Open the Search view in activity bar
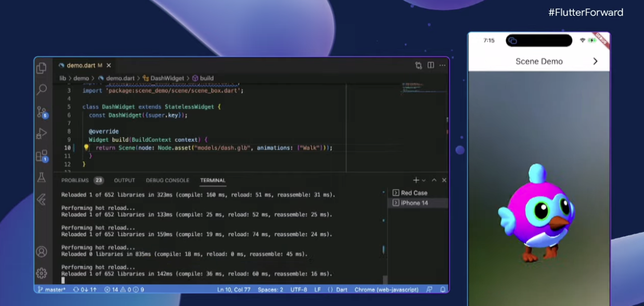 pyautogui.click(x=42, y=90)
